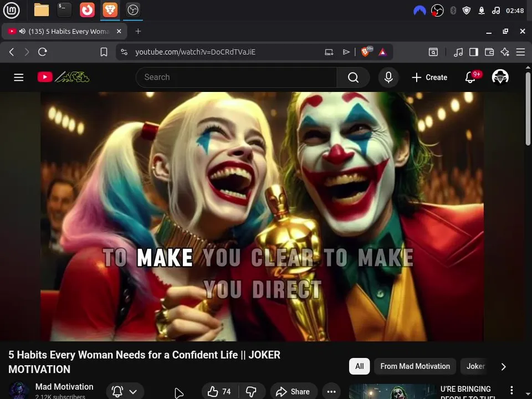Switch to Brave browser in the panel

[x=110, y=10]
